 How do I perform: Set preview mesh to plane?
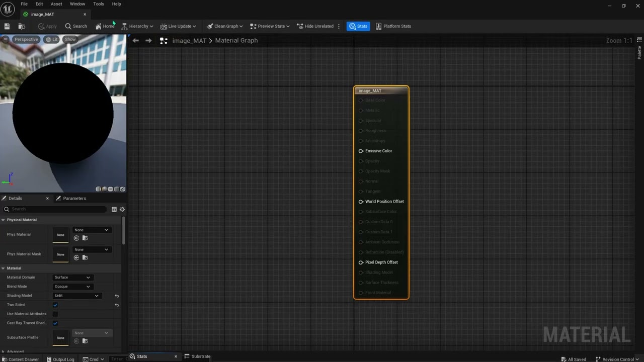tap(111, 189)
